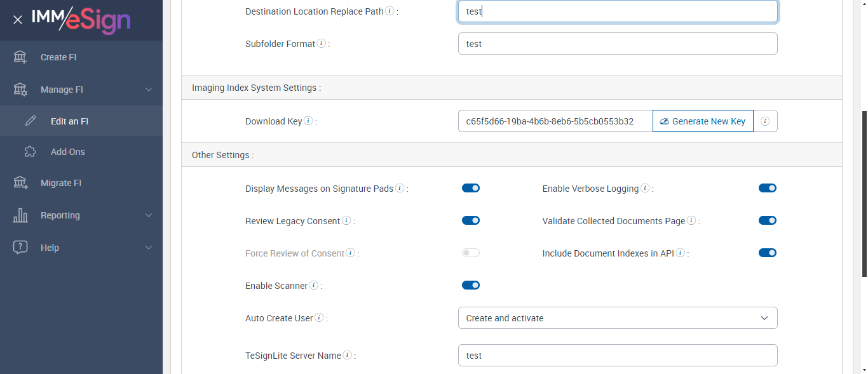Click the Migrate FI sidebar icon

pyautogui.click(x=20, y=183)
